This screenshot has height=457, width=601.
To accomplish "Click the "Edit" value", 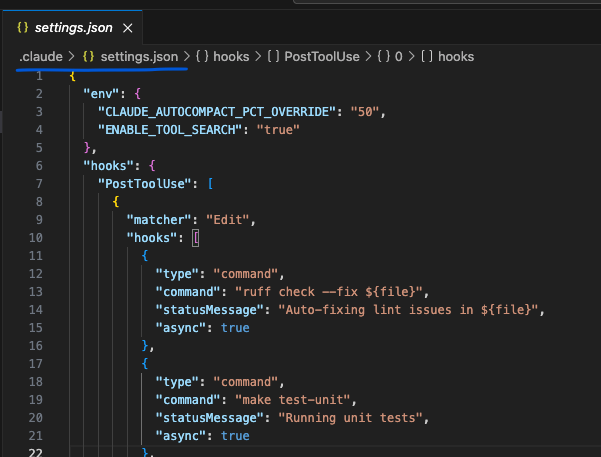I will [228, 220].
